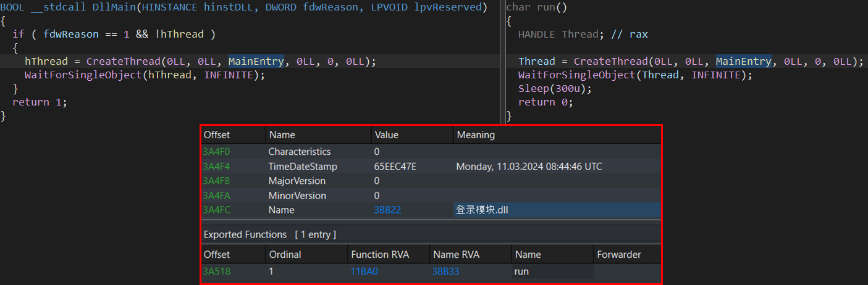The width and height of the screenshot is (868, 285).
Task: Click the Ordinal column header
Action: [285, 254]
